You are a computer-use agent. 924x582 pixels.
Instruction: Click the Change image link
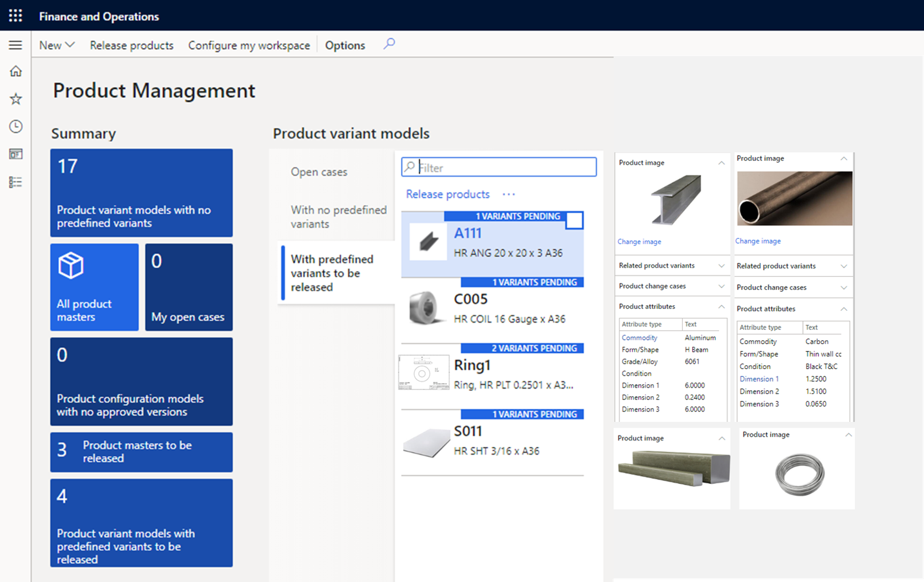(639, 242)
